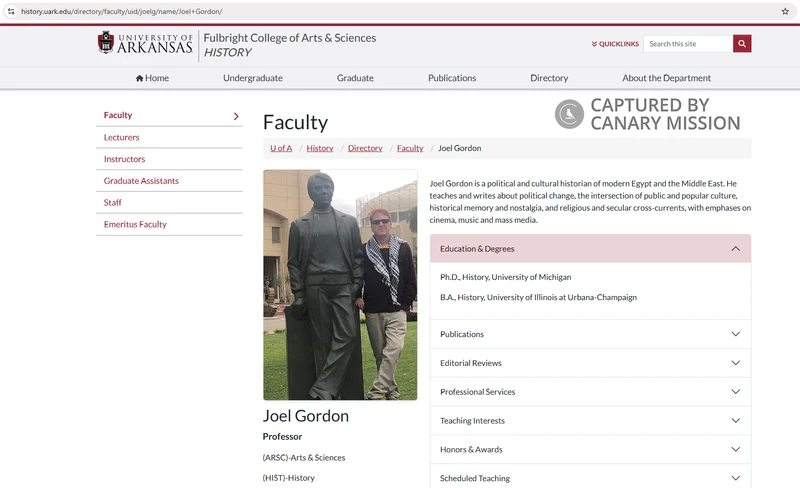Select Emeritus Faculty in the sidebar

(135, 224)
